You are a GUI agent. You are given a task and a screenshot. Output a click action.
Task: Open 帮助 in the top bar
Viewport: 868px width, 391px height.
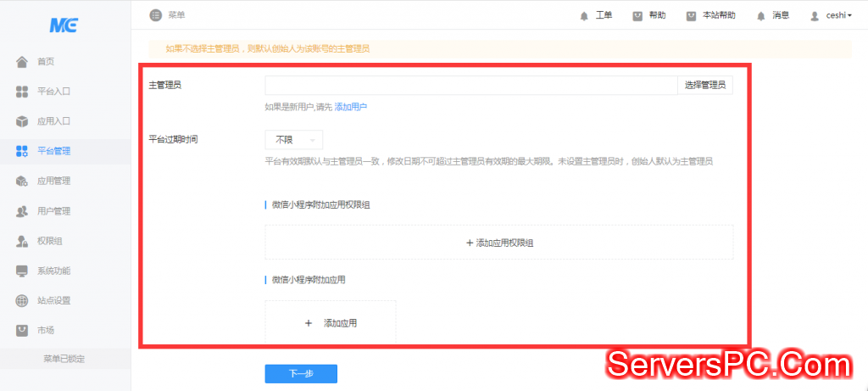657,15
